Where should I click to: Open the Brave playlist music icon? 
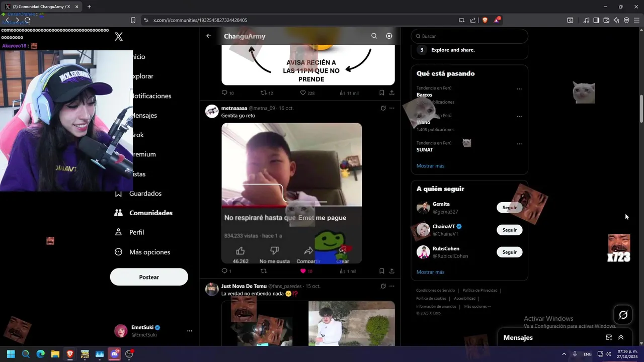[x=586, y=20]
